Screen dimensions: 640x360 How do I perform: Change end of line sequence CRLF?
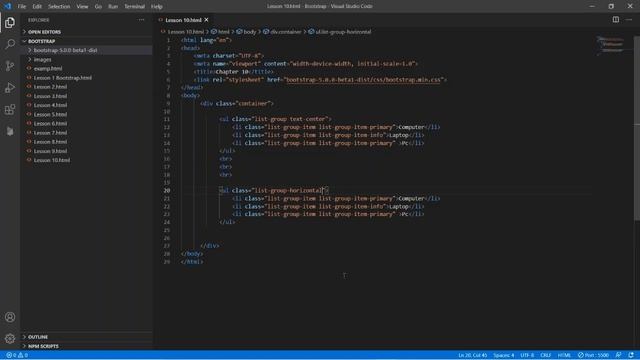coord(546,355)
